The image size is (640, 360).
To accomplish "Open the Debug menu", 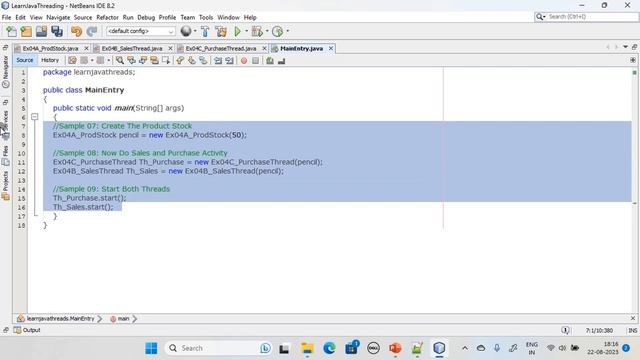I will coord(146,18).
